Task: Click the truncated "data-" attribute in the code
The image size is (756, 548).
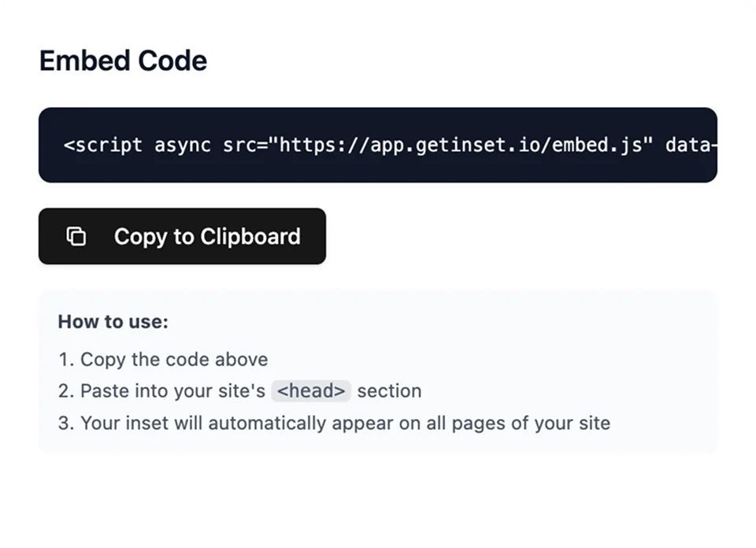Action: tap(691, 146)
